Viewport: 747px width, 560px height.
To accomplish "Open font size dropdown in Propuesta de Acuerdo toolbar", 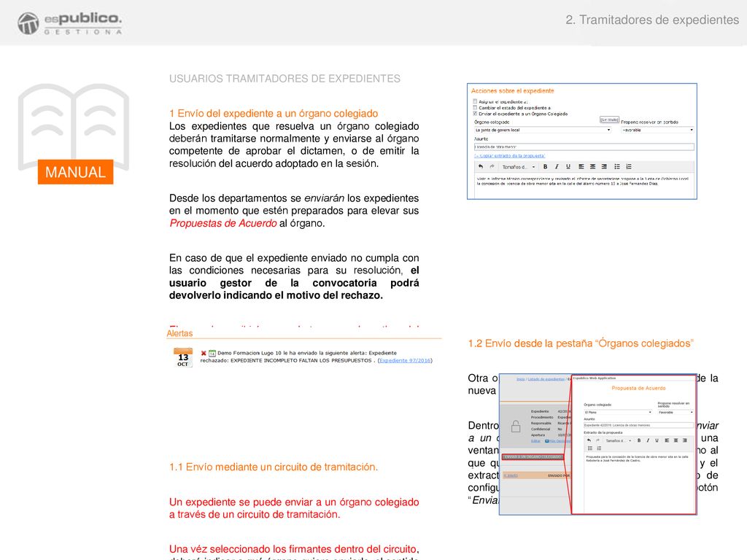I will (x=619, y=440).
